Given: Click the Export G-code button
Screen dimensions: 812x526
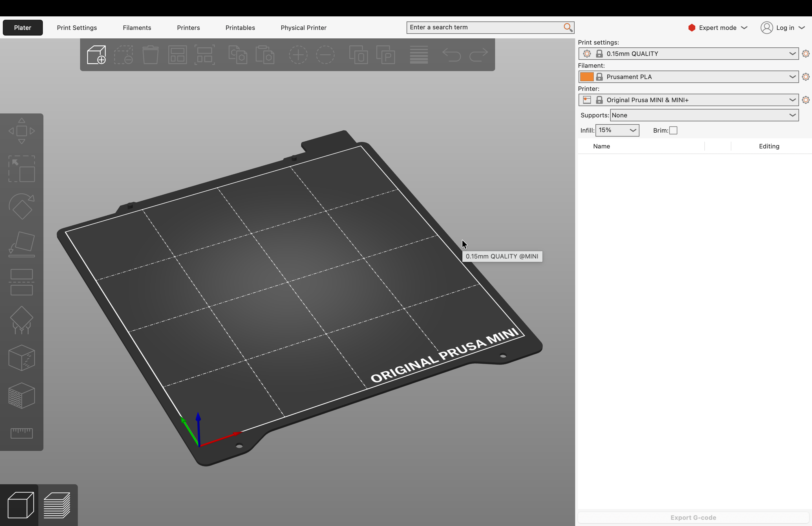Looking at the screenshot, I should pos(693,518).
